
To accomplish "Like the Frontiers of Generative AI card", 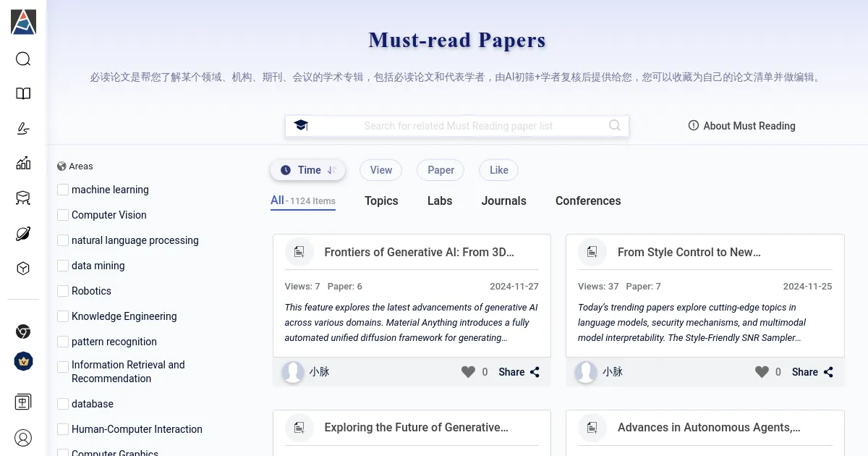I will pyautogui.click(x=469, y=372).
